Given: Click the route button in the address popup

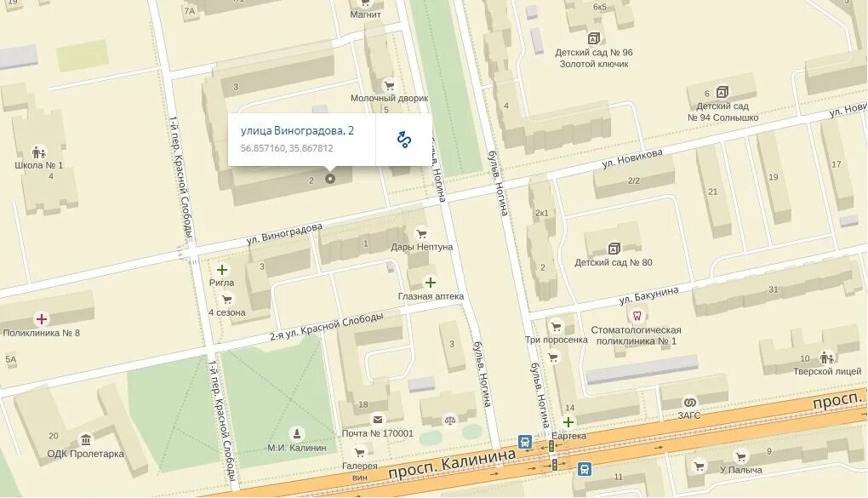Looking at the screenshot, I should click(404, 140).
